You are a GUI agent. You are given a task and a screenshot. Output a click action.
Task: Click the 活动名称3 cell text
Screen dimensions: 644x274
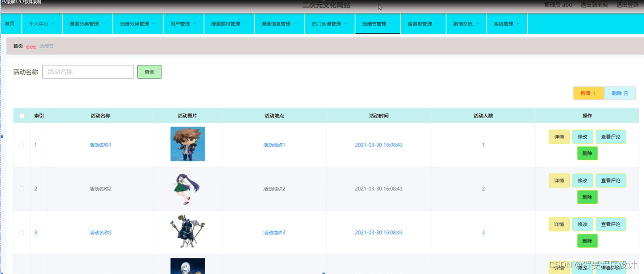coord(100,233)
